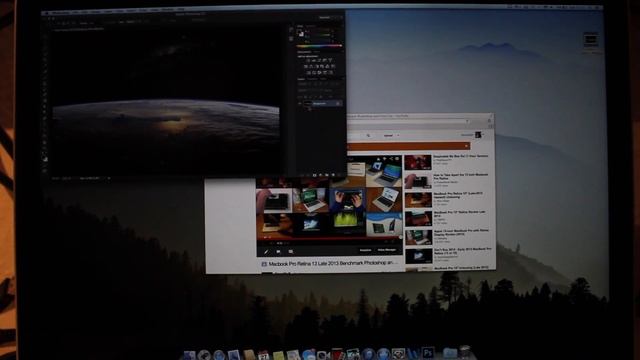Click the browser address bar in YouTube window
Viewport: 640px width, 360px height.
tap(408, 121)
